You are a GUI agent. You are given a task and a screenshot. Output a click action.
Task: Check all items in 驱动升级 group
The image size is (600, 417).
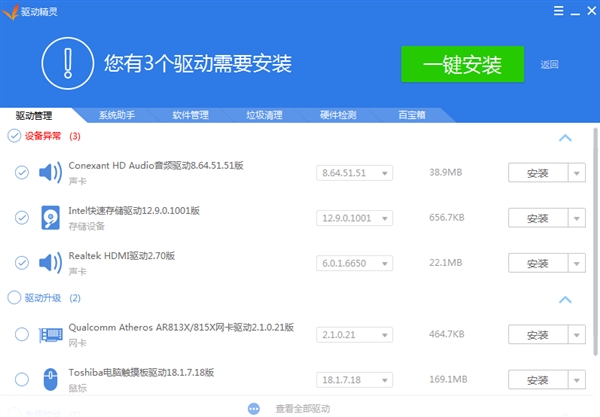(x=14, y=297)
